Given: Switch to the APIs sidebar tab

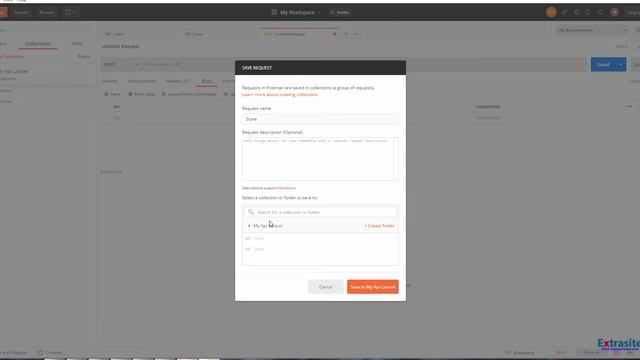Looking at the screenshot, I should click(77, 44).
